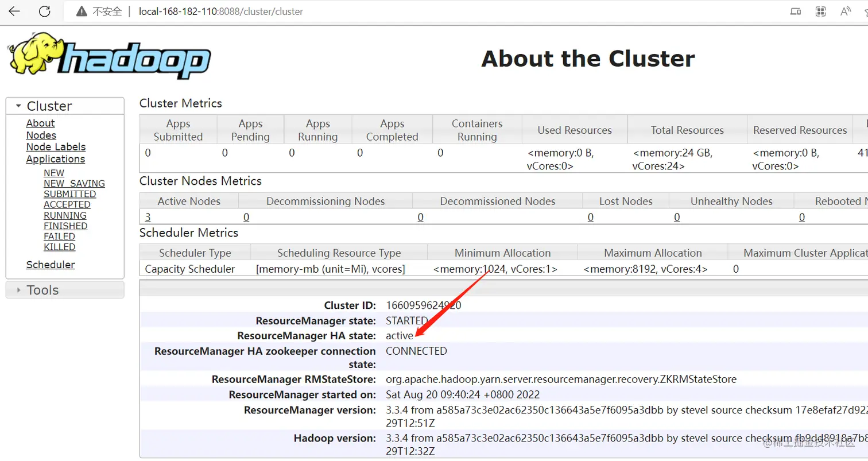Click the Apps Completed column header
The width and height of the screenshot is (868, 461).
392,130
